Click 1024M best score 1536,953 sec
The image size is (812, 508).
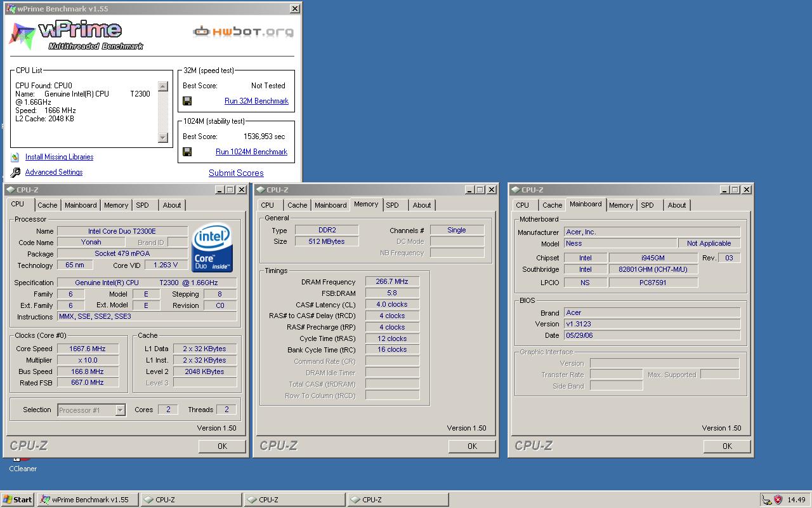265,137
